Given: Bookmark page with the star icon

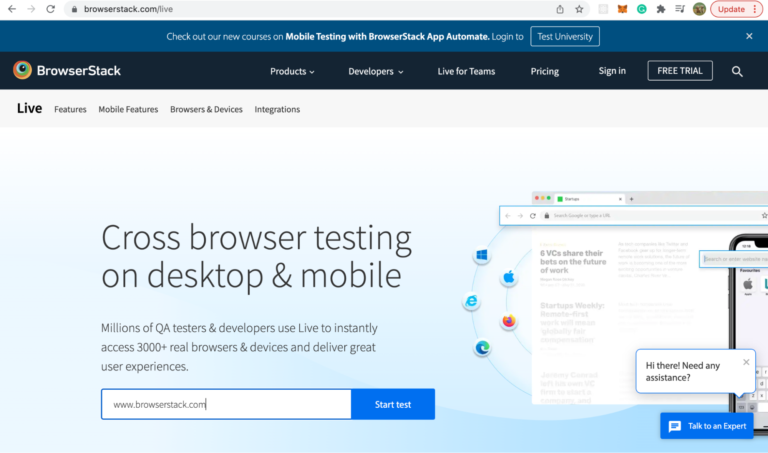Looking at the screenshot, I should 579,9.
